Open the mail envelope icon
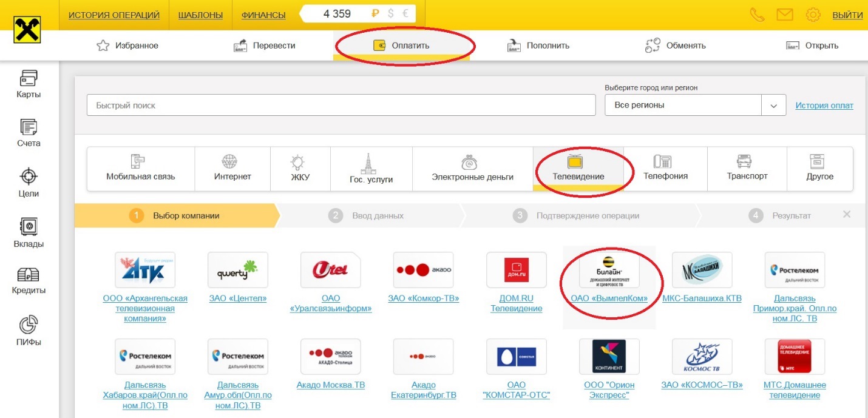The height and width of the screenshot is (418, 868). click(x=785, y=15)
